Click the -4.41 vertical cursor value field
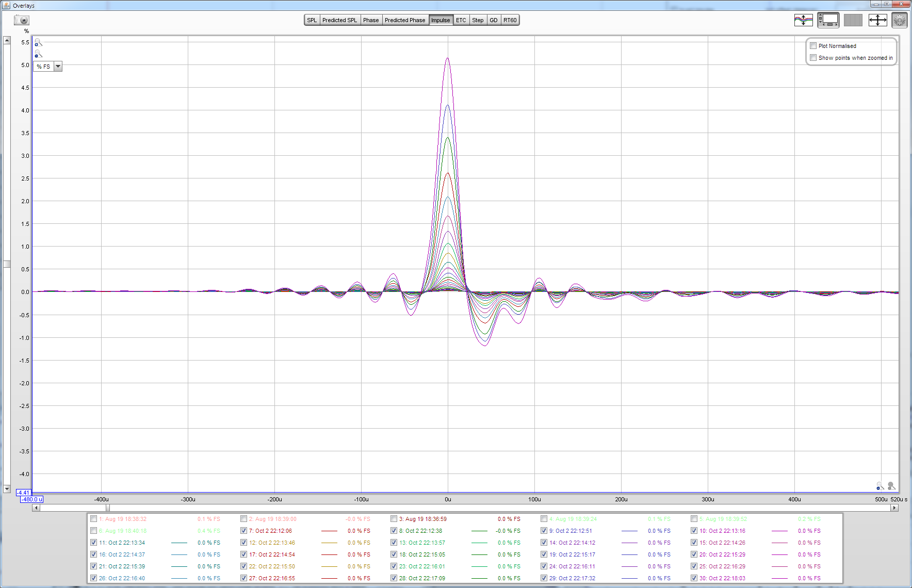The height and width of the screenshot is (588, 912). click(24, 493)
